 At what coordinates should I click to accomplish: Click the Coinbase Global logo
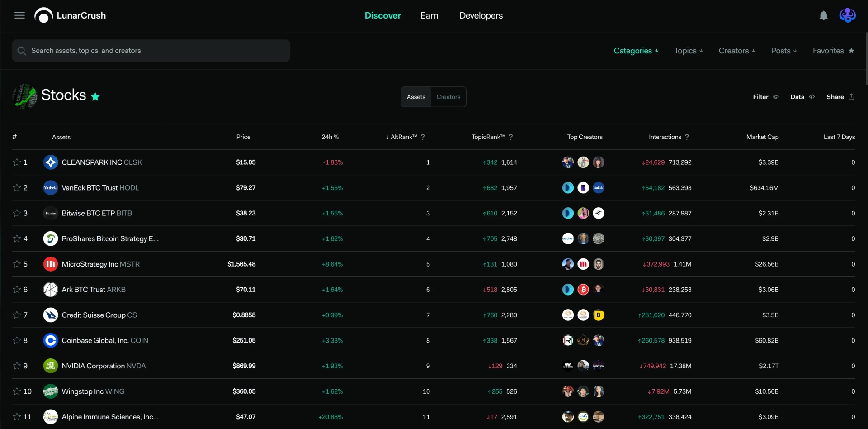coord(51,340)
